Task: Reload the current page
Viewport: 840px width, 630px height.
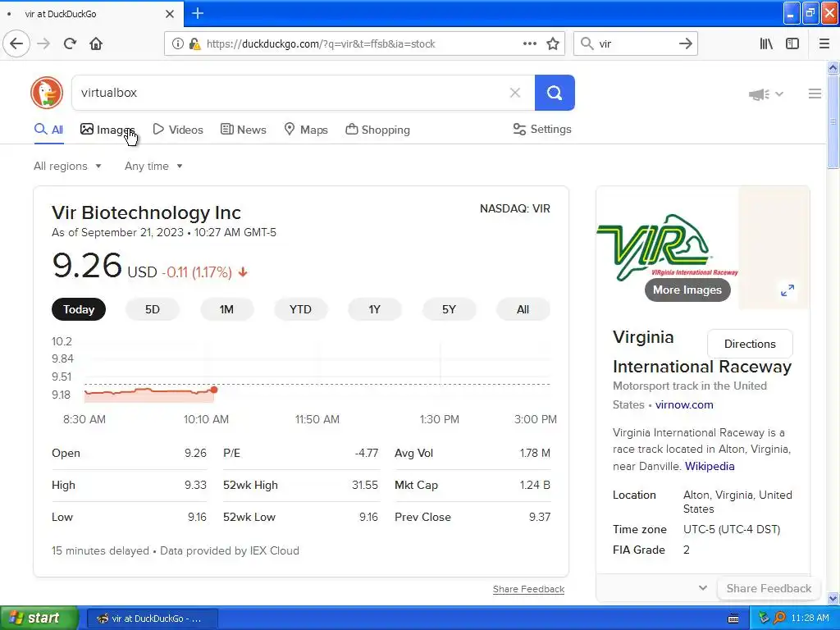Action: (x=70, y=44)
